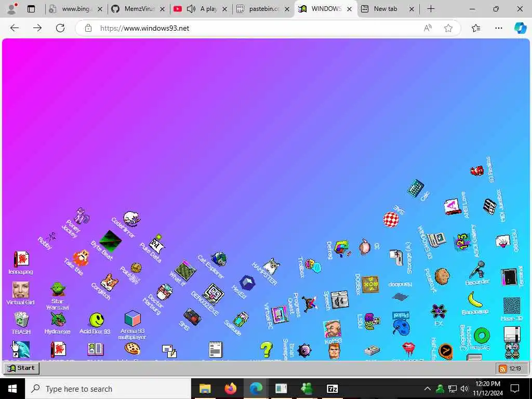Add this page to favorites star

click(448, 28)
